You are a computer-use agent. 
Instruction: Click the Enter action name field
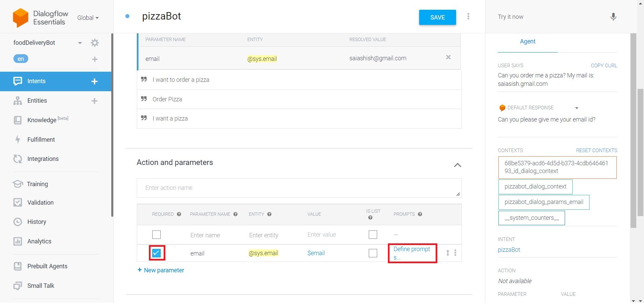299,187
